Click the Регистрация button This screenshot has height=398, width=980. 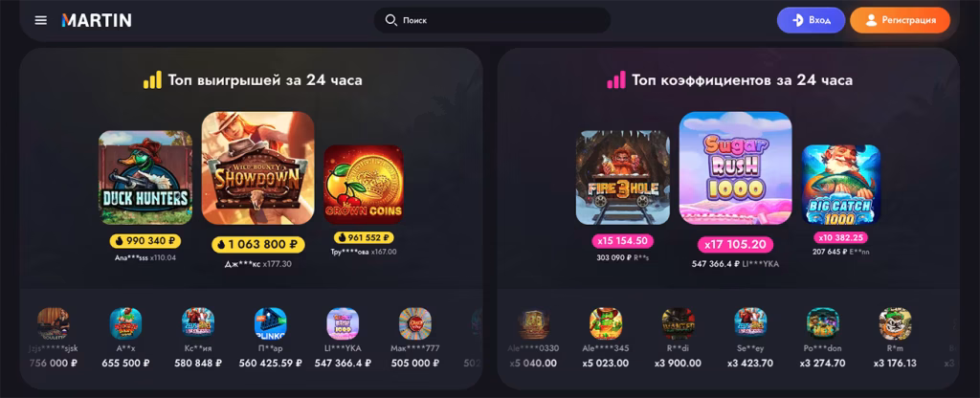coord(900,20)
